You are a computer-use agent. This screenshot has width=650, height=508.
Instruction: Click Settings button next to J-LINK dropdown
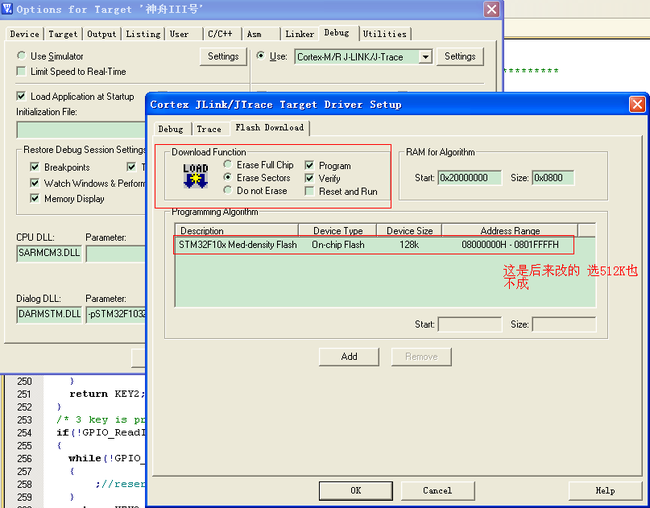tap(460, 56)
